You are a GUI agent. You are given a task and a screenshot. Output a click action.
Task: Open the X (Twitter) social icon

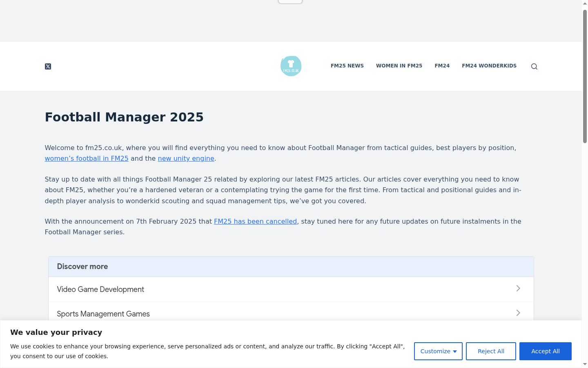[48, 66]
